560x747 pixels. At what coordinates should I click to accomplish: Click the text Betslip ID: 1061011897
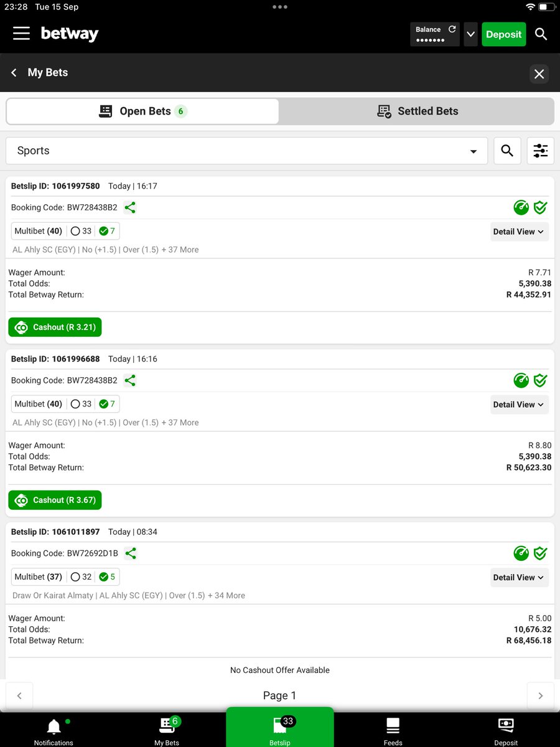(55, 532)
